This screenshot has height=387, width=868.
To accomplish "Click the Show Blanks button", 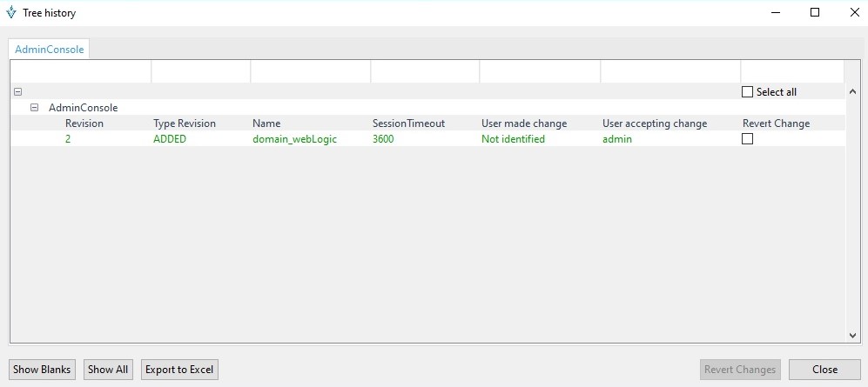I will click(42, 370).
